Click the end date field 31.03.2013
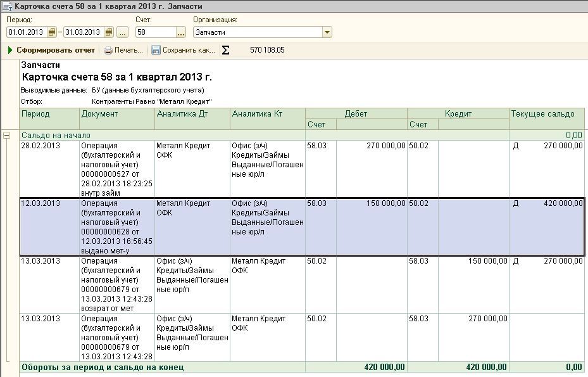588x377 pixels. pos(83,32)
